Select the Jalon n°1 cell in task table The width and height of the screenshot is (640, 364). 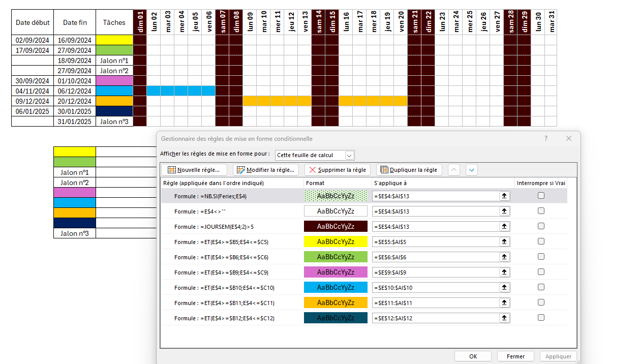[x=114, y=60]
